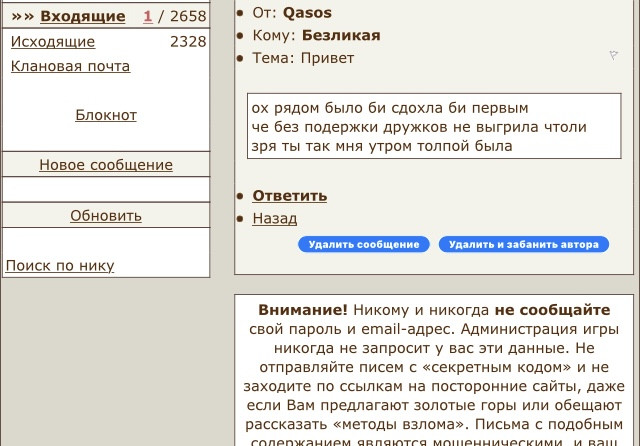Click the unread count 1 in Входящие
The image size is (640, 446).
pyautogui.click(x=148, y=16)
